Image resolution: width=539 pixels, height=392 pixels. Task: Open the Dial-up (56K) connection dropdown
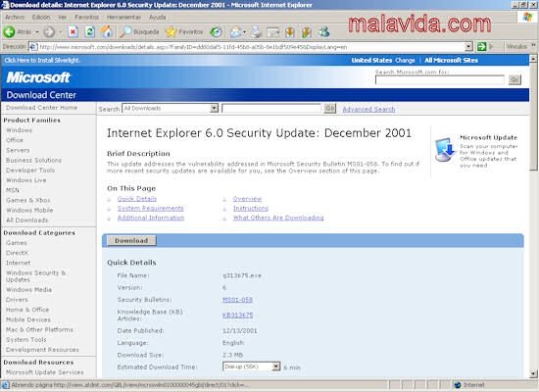coord(276,367)
